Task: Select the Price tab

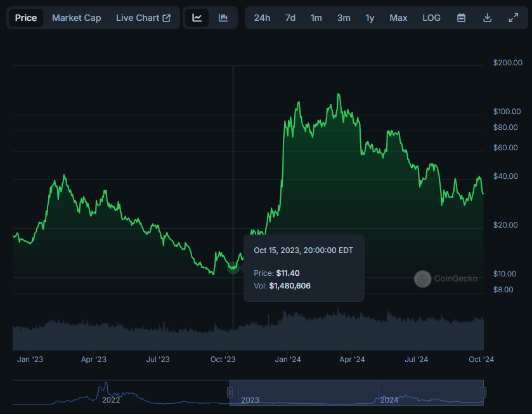Action: click(26, 18)
